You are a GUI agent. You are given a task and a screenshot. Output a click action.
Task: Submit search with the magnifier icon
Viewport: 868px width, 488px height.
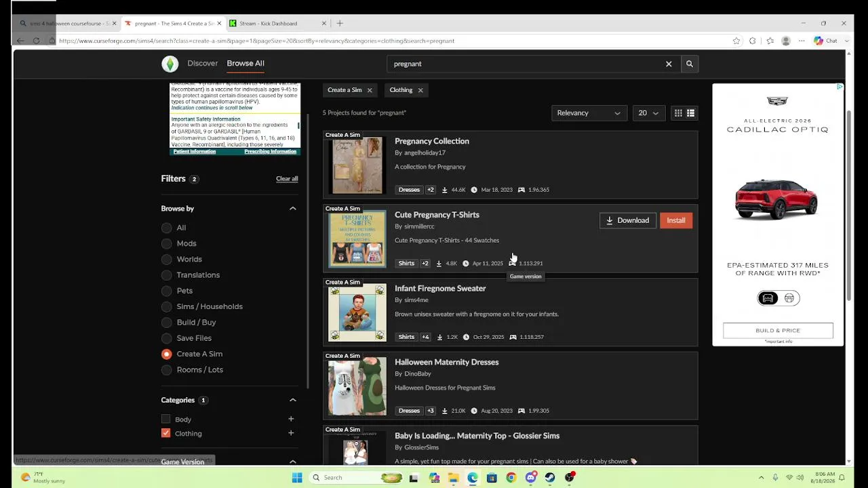pos(690,64)
